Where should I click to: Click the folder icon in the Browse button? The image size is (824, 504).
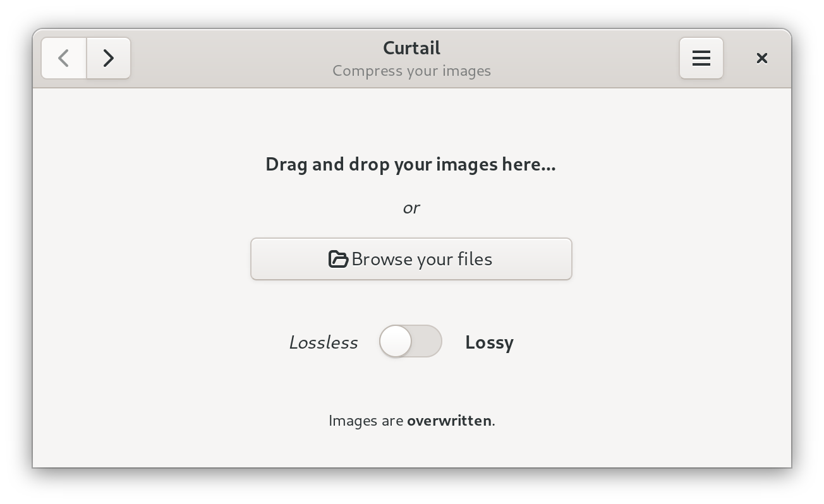338,259
